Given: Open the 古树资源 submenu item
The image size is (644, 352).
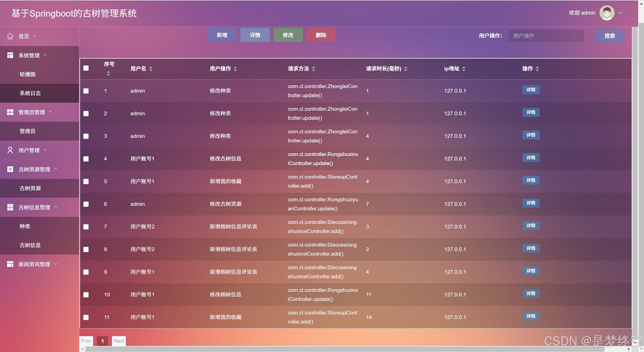Looking at the screenshot, I should click(x=40, y=188).
